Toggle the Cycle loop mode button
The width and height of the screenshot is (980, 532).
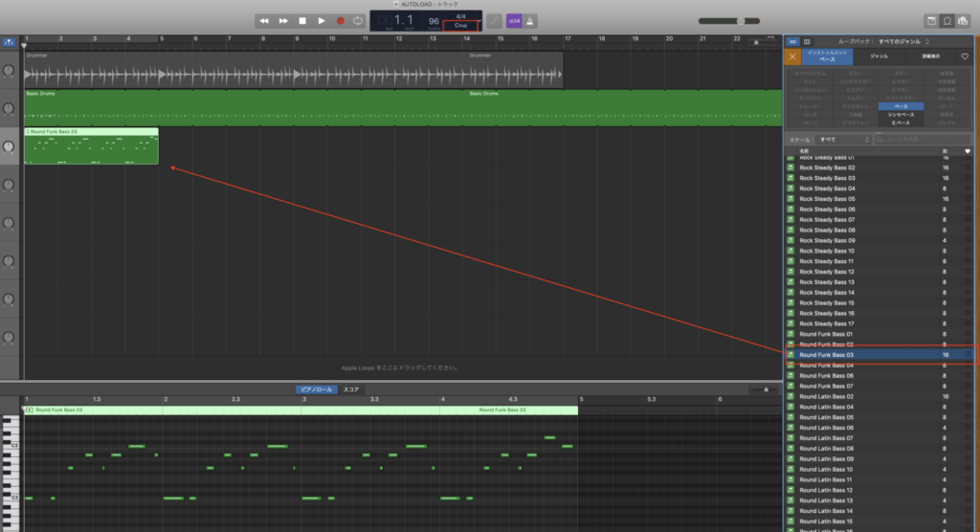pyautogui.click(x=358, y=20)
